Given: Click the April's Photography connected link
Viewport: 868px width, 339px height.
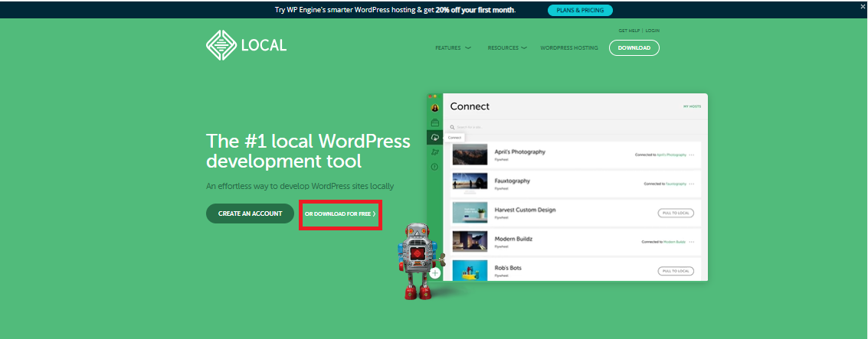Looking at the screenshot, I should click(671, 155).
